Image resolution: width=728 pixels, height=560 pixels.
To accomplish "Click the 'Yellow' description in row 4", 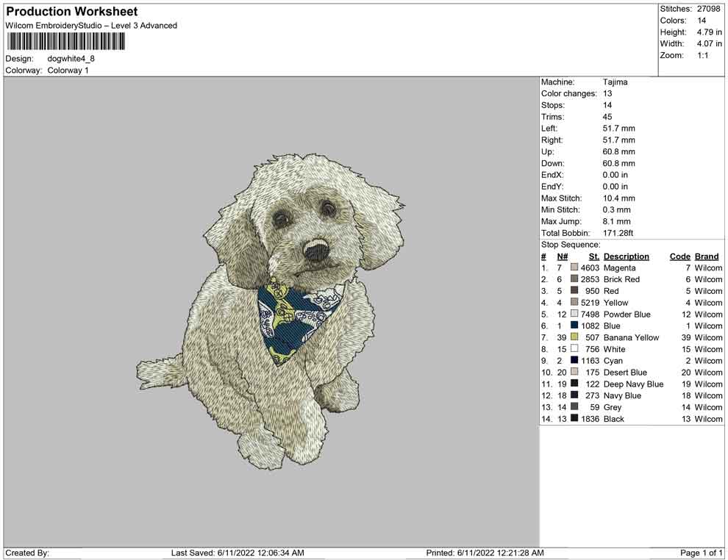I will [x=615, y=303].
